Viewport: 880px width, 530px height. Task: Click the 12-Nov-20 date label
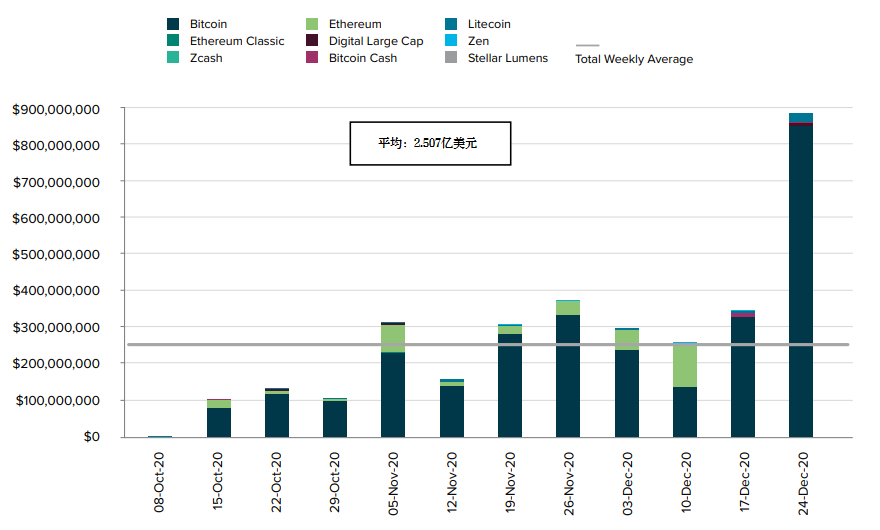click(x=452, y=482)
